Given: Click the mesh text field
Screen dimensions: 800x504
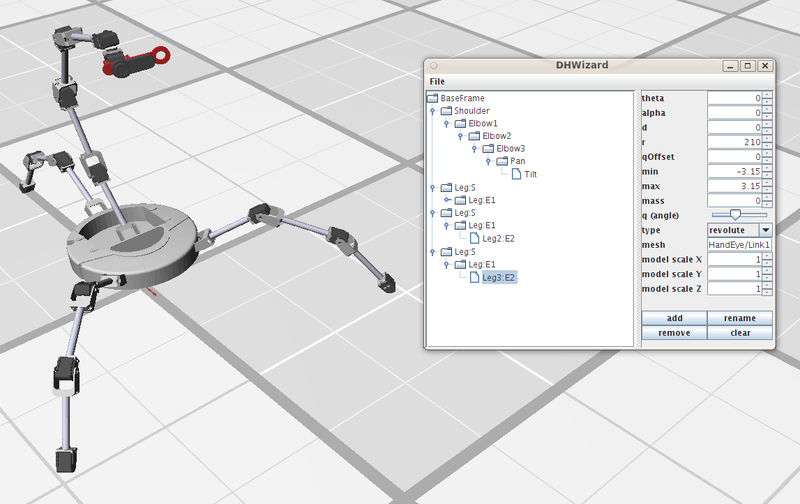Looking at the screenshot, I should pos(739,244).
